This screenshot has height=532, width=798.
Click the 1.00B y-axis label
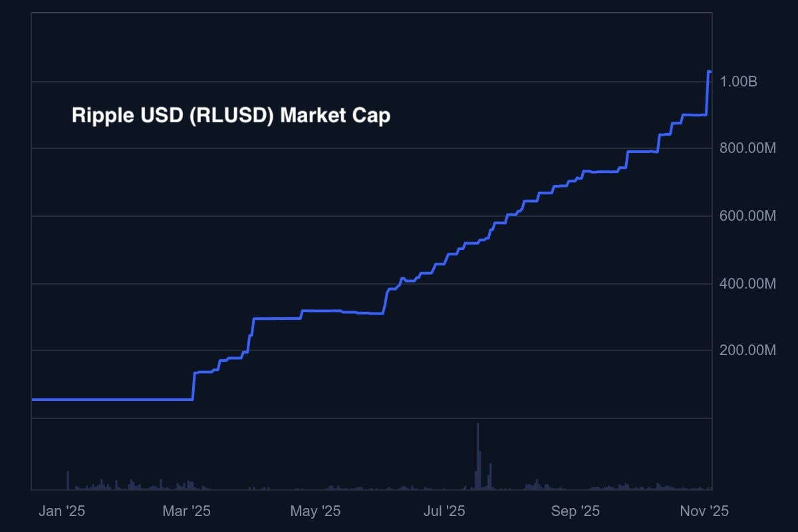coord(739,82)
